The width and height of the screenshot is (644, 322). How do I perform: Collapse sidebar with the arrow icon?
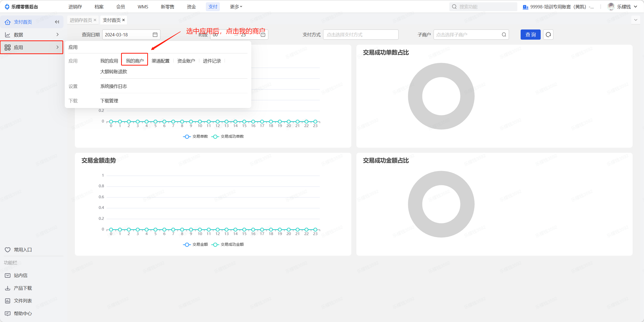click(x=57, y=22)
